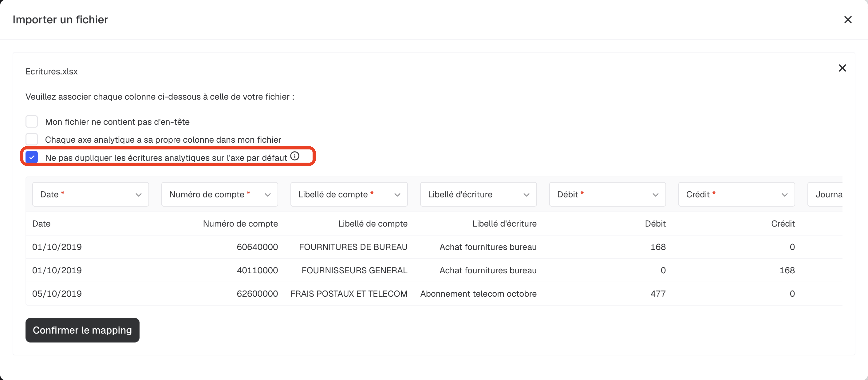Expand the Débit mapping dropdown
The image size is (868, 380).
point(608,194)
